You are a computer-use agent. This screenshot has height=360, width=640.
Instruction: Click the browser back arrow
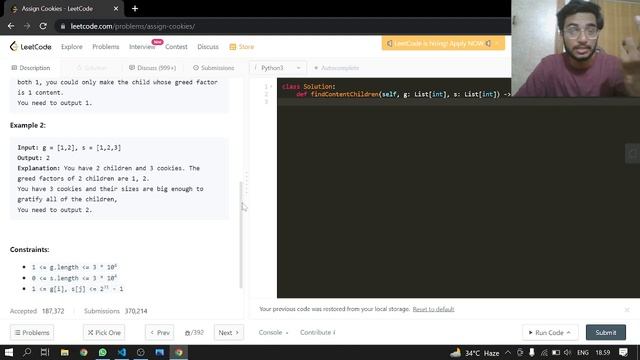point(11,26)
